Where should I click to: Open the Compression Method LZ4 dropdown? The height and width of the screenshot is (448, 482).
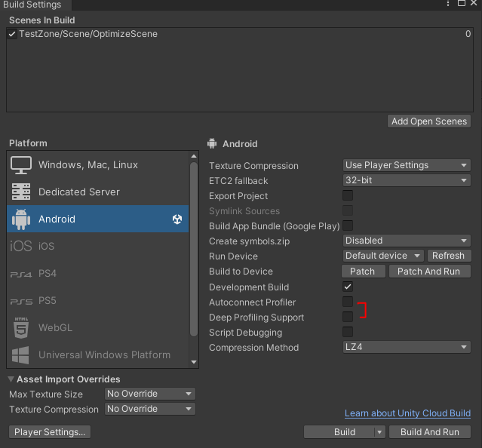[x=407, y=347]
